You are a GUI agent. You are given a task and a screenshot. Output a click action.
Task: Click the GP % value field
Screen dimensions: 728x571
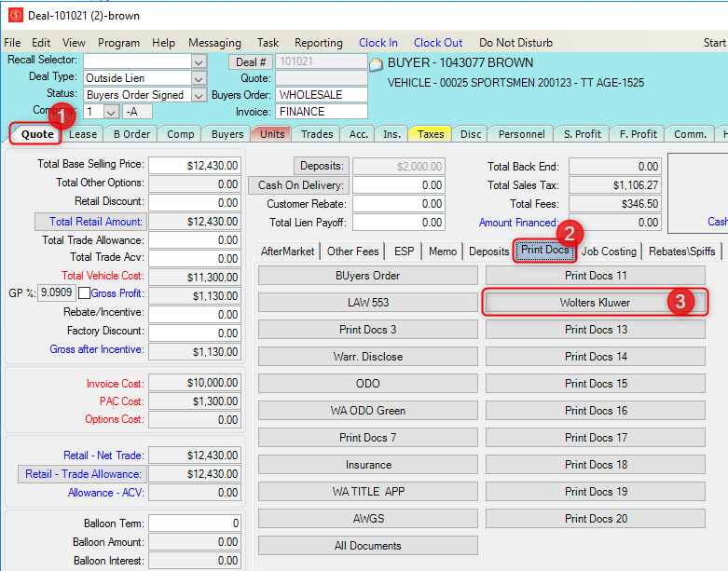(57, 292)
